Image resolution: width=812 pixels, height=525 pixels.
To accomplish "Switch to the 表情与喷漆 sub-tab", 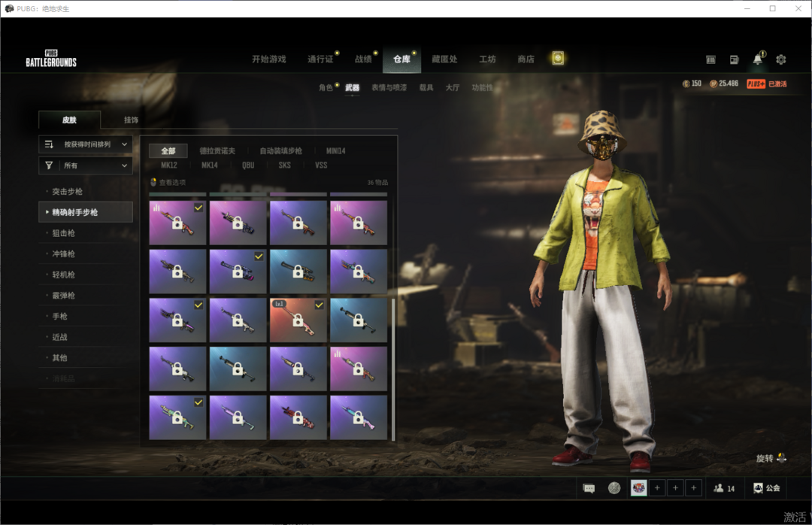I will [x=389, y=87].
